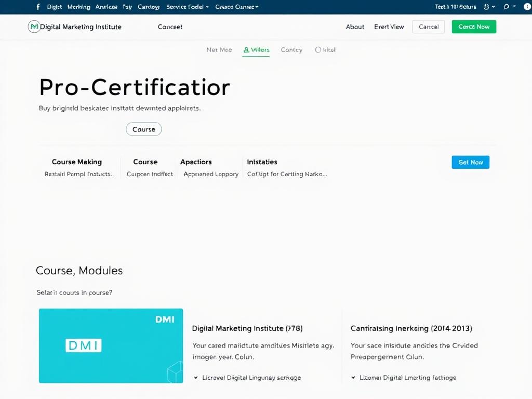This screenshot has height=399, width=532.
Task: Click the DMI badge on teal card
Action: point(84,345)
